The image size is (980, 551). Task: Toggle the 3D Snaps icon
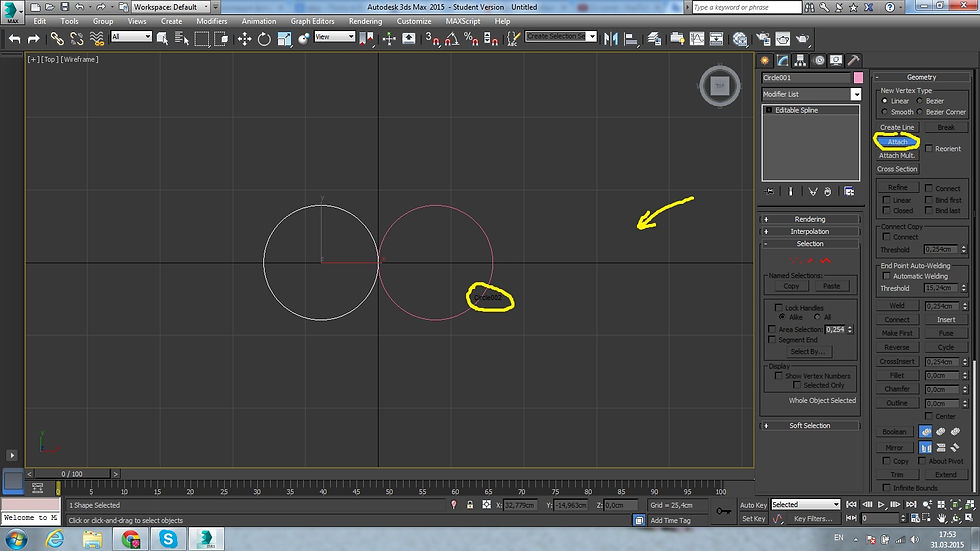432,39
